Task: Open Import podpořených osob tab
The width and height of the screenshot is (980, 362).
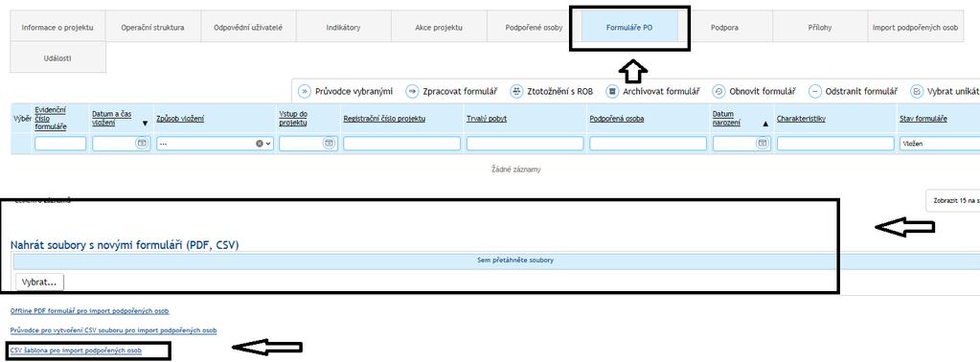Action: coord(915,28)
